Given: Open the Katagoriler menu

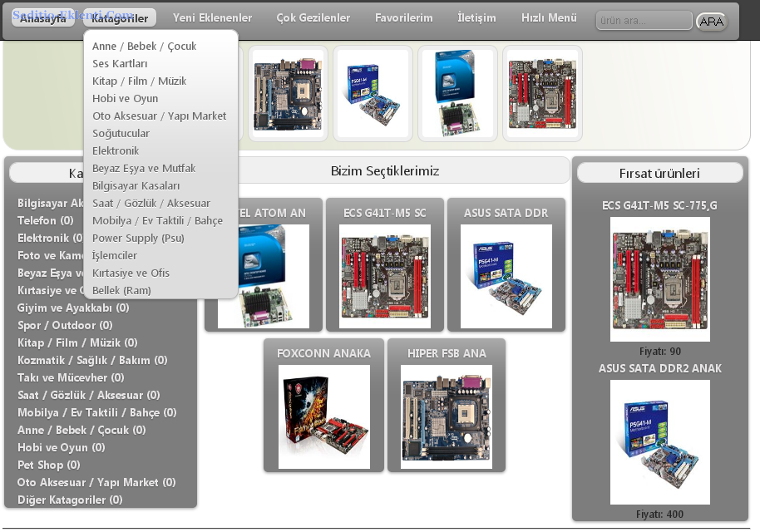Looking at the screenshot, I should click(120, 18).
